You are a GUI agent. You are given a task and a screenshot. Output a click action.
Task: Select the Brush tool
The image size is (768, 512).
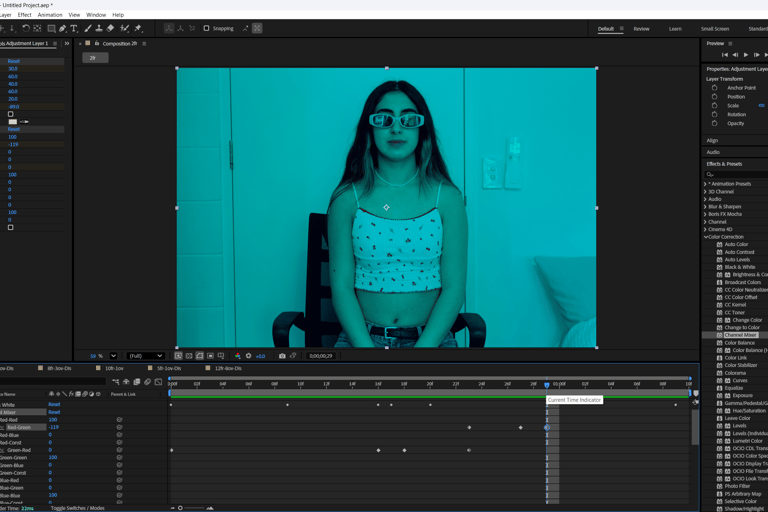pyautogui.click(x=88, y=28)
